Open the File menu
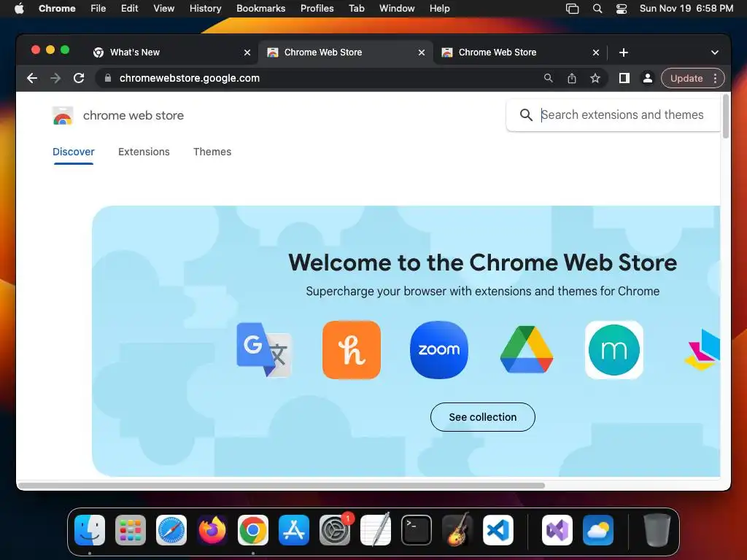Image resolution: width=747 pixels, height=560 pixels. click(x=98, y=8)
